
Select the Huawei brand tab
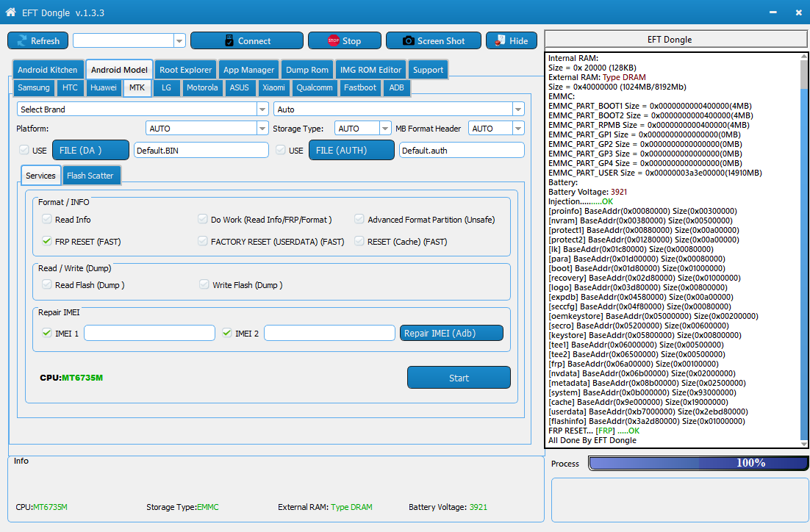point(104,87)
